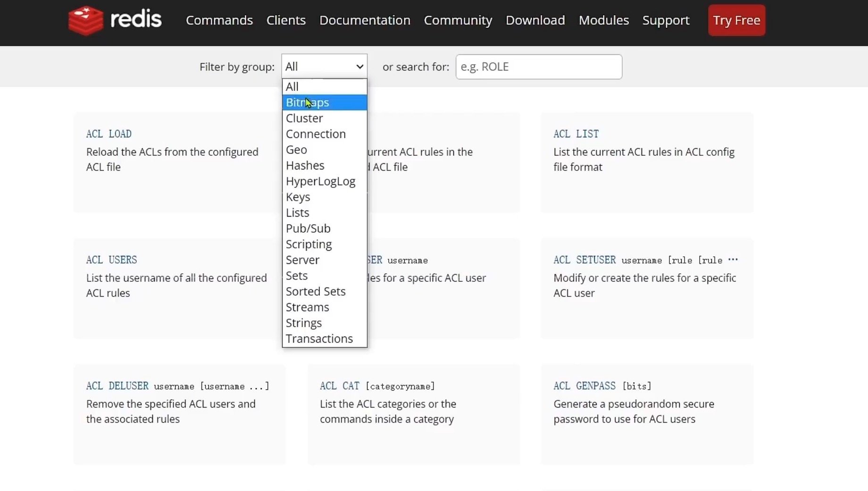Click 'Reload the ACLs from the configured' description
Screen dimensions: 868x491
pos(172,160)
